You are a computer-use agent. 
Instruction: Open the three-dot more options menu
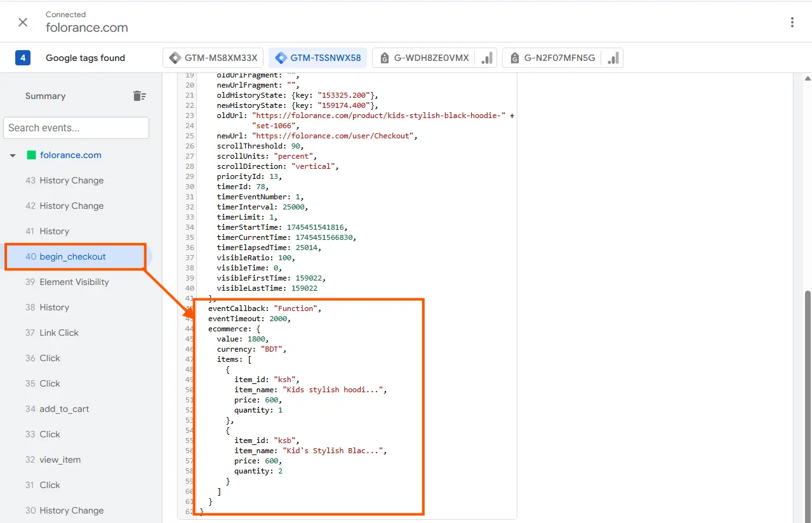click(792, 22)
